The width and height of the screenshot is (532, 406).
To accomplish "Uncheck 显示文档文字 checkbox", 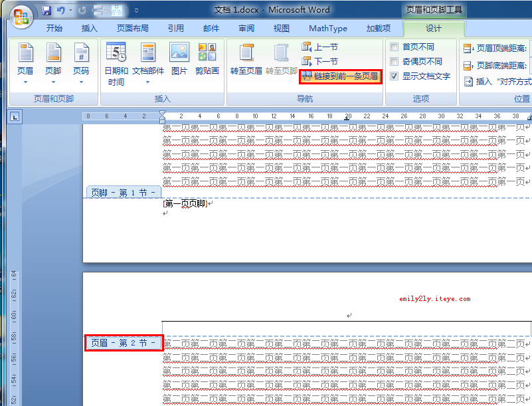I will 394,76.
